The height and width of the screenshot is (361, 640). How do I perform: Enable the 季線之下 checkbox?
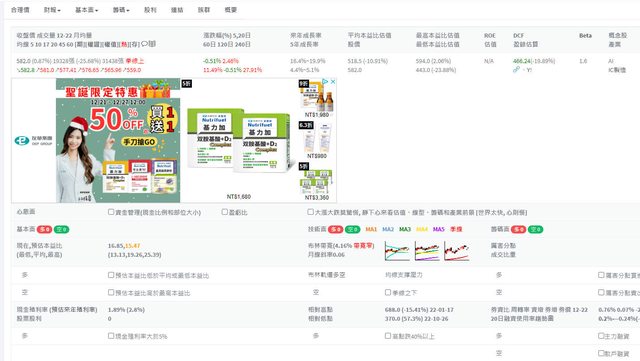(x=388, y=292)
